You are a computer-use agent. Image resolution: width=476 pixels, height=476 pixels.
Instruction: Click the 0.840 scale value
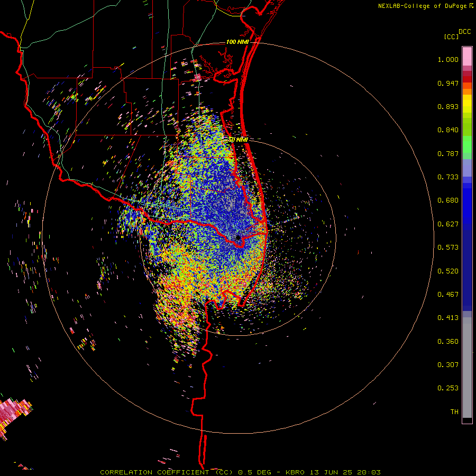click(x=448, y=130)
